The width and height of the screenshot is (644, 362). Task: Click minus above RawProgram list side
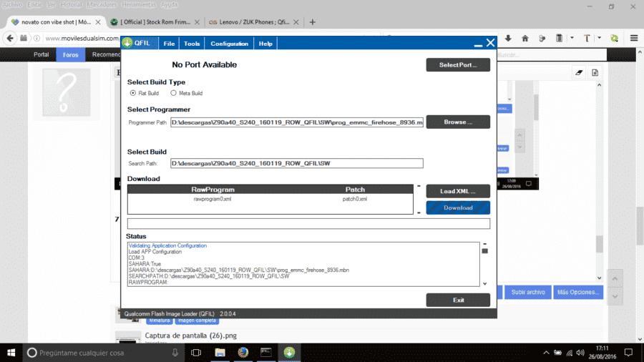click(419, 186)
